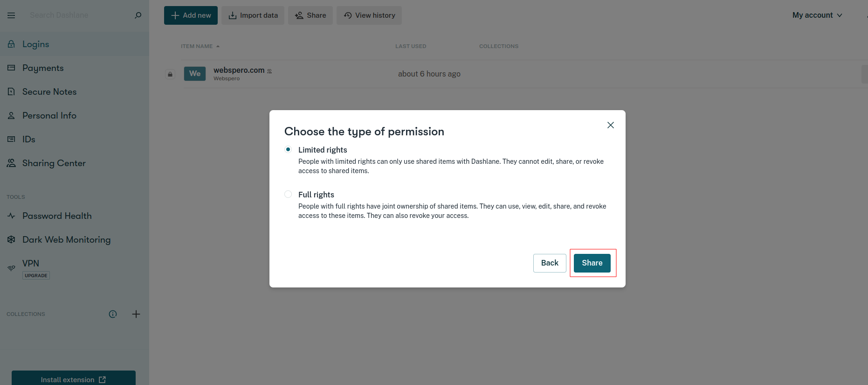Select the Full rights radio button

[288, 194]
